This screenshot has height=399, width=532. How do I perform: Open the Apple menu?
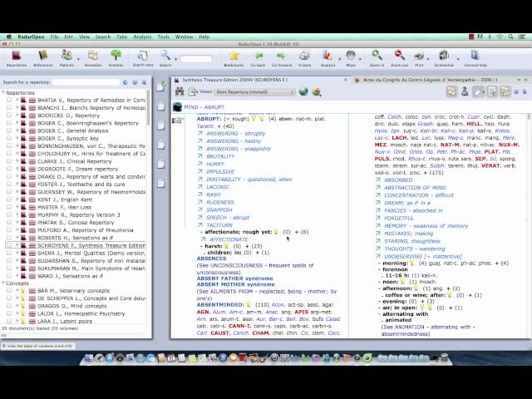click(x=9, y=37)
